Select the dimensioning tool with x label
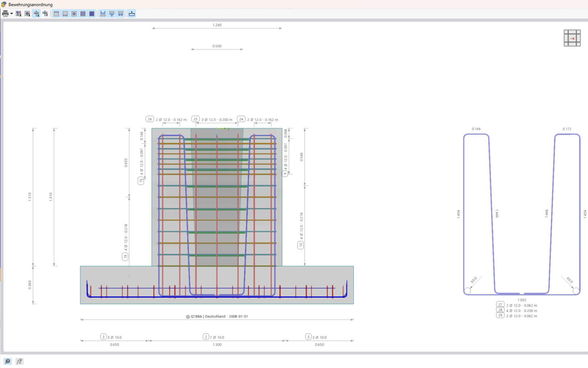This screenshot has width=588, height=368. coord(131,14)
